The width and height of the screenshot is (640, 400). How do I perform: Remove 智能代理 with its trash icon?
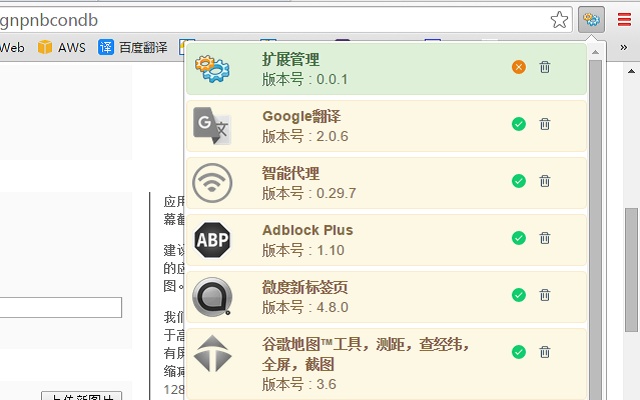[544, 181]
